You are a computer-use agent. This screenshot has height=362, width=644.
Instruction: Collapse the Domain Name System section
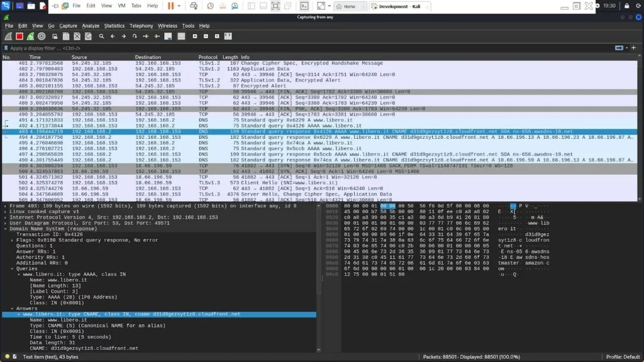tap(5, 229)
